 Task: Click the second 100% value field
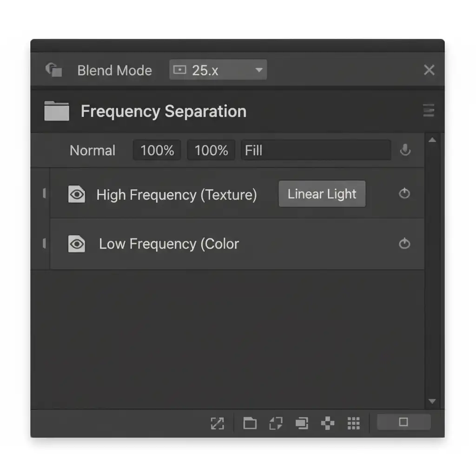[x=211, y=151]
